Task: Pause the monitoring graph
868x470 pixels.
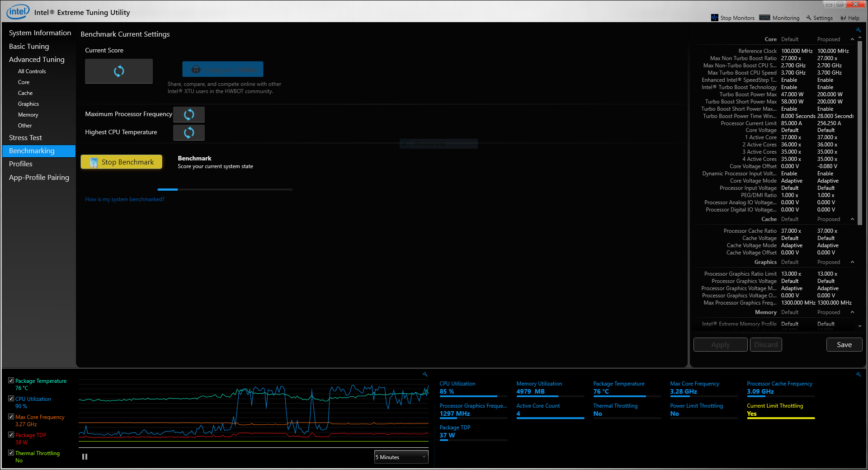Action: (85, 457)
